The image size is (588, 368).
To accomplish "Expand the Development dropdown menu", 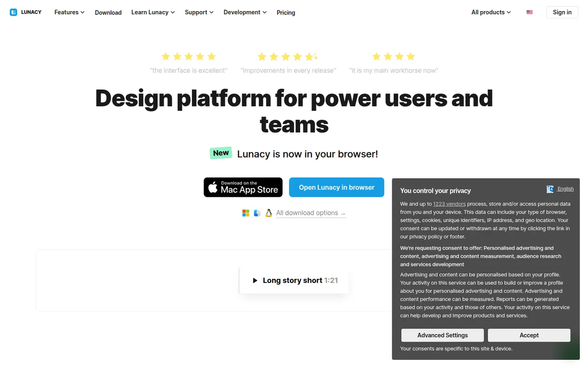I will pyautogui.click(x=245, y=12).
